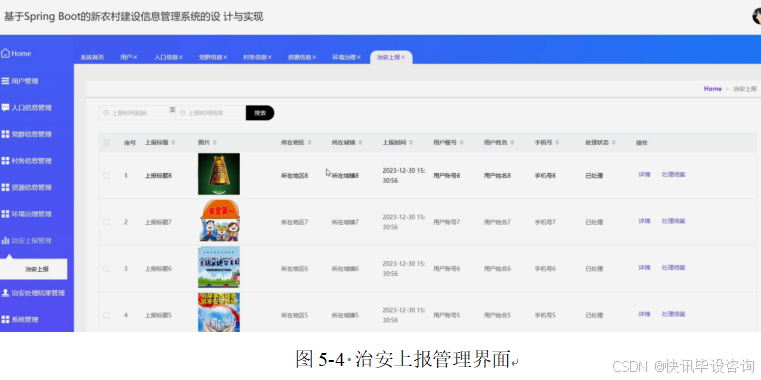The width and height of the screenshot is (761, 380).
Task: Close the 人口信息 tab with its ×
Action: [181, 57]
